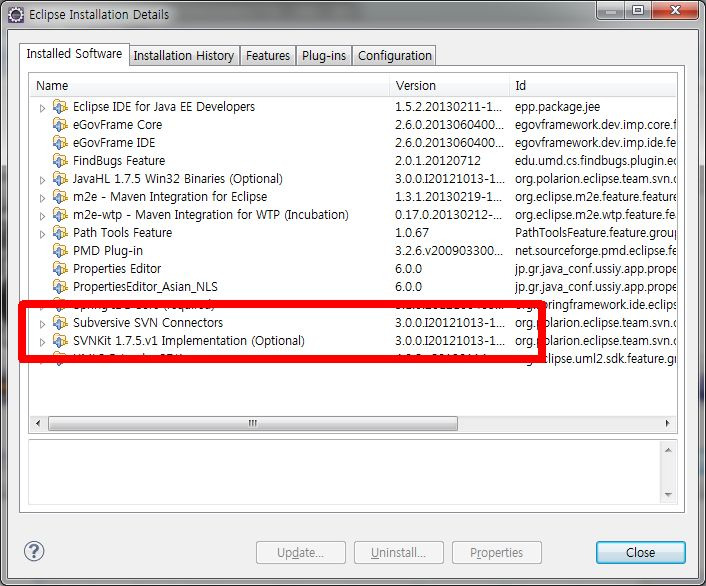The height and width of the screenshot is (586, 706).
Task: Click the Update... button
Action: 301,553
